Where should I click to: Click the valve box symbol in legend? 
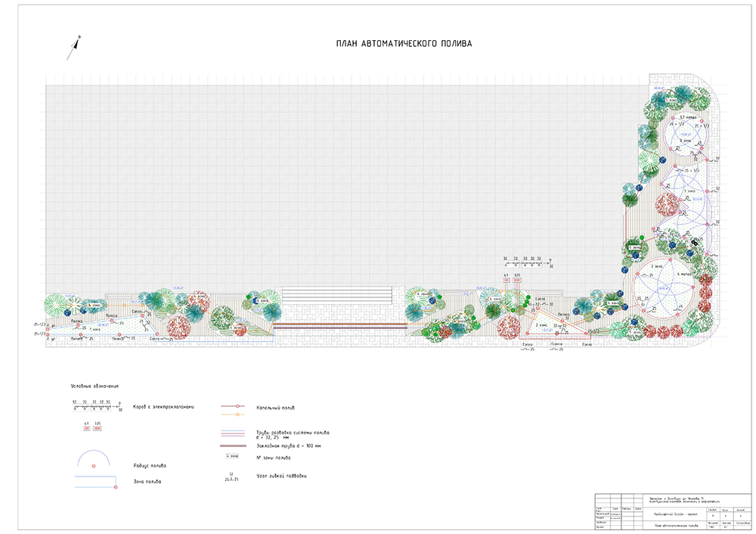pyautogui.click(x=97, y=407)
